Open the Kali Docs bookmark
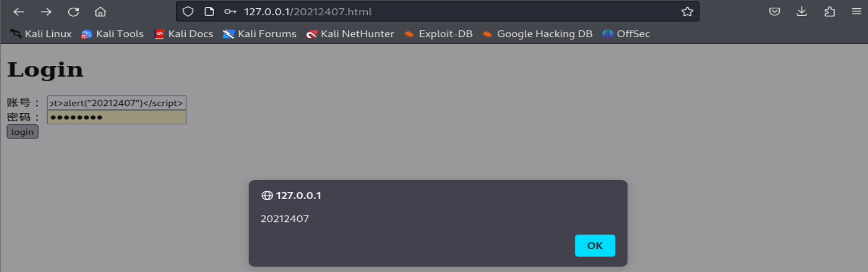 pyautogui.click(x=184, y=34)
